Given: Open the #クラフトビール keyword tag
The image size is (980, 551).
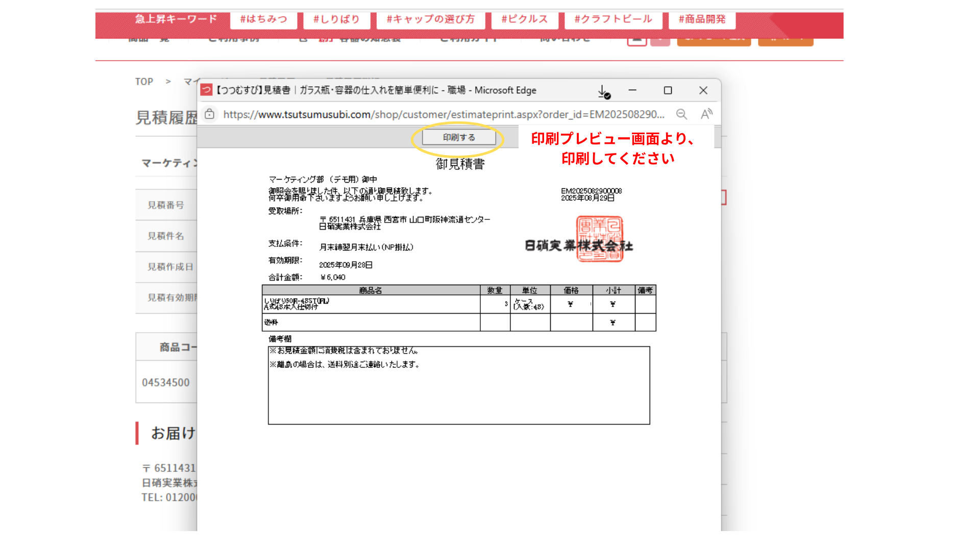Looking at the screenshot, I should [613, 19].
